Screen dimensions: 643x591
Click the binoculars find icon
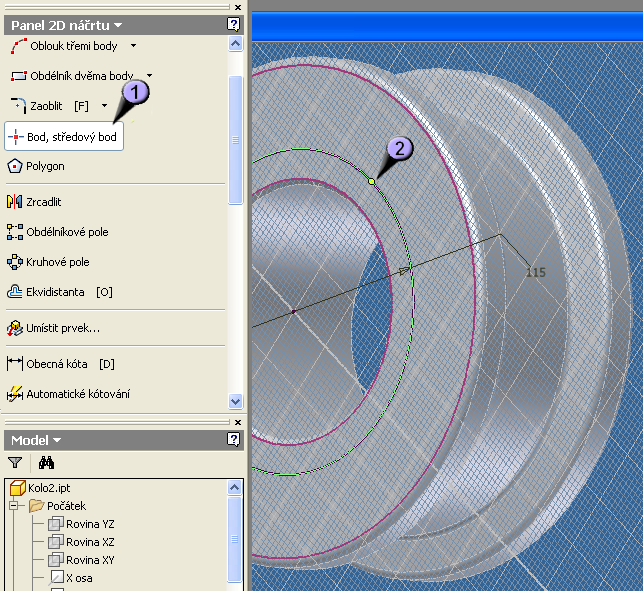(x=46, y=463)
